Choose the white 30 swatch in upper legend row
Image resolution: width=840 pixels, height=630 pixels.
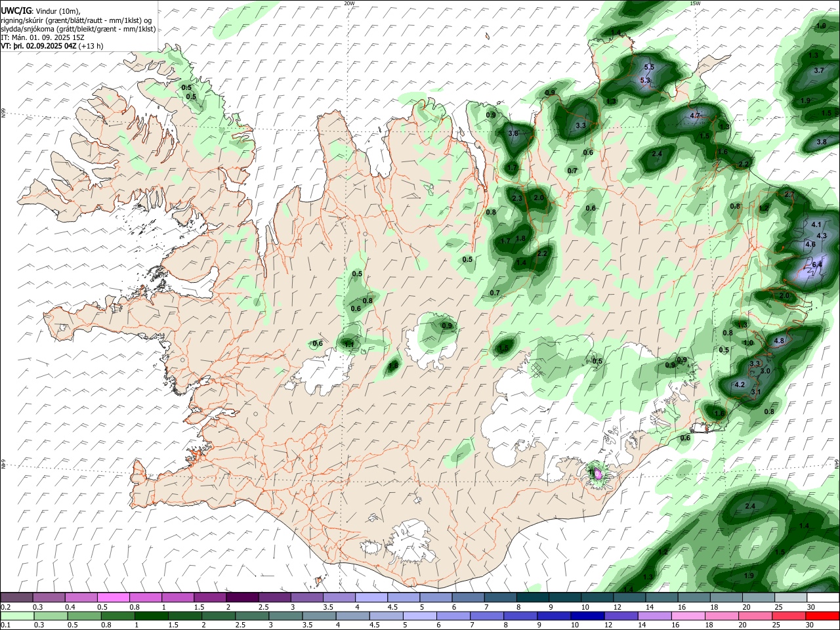click(x=823, y=598)
